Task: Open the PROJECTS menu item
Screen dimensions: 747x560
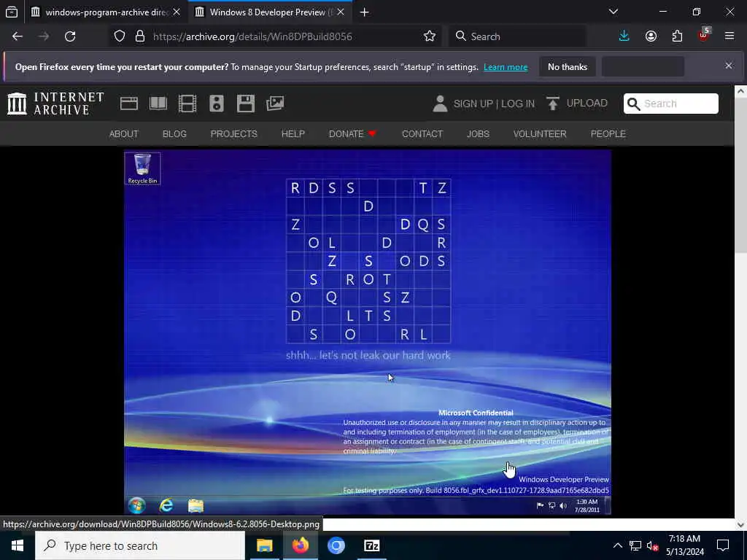Action: point(234,134)
